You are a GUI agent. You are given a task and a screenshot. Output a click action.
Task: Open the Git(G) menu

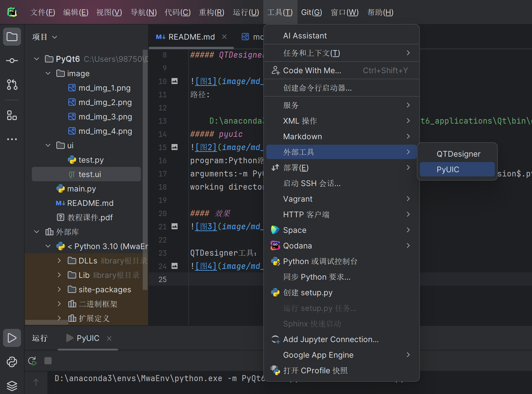coord(312,12)
